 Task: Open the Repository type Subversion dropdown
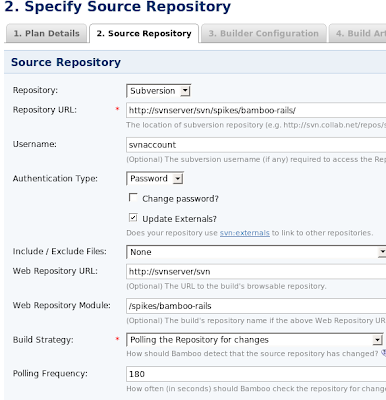click(x=159, y=91)
